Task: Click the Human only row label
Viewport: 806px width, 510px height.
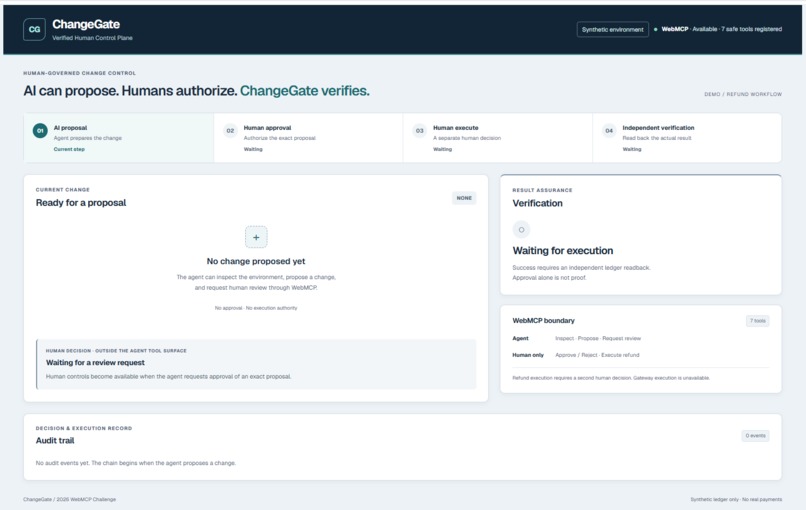Action: [x=528, y=355]
